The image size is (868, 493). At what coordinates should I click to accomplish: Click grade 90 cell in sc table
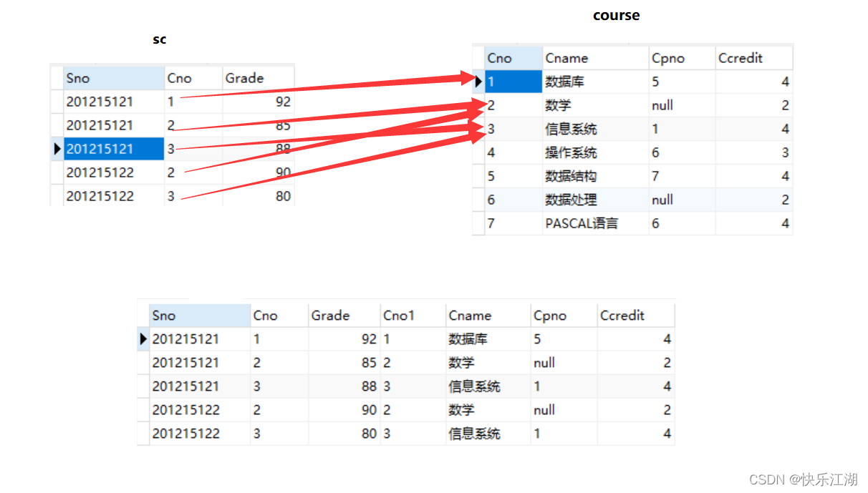click(x=258, y=172)
